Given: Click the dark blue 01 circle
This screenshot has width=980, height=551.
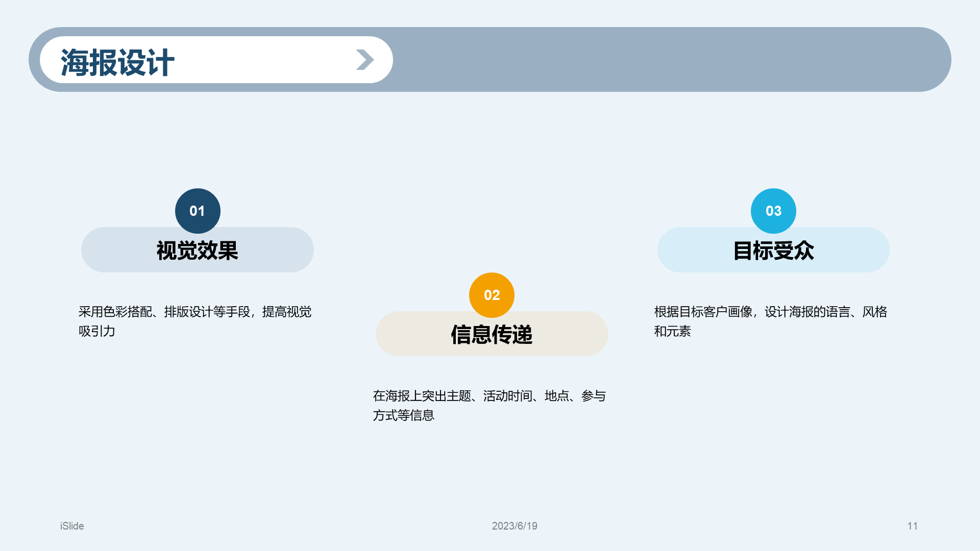Looking at the screenshot, I should click(x=198, y=211).
